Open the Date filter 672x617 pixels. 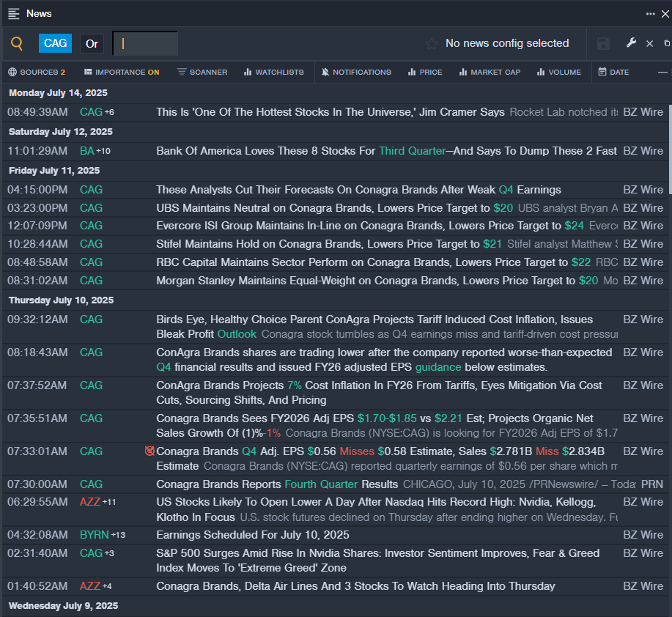pyautogui.click(x=613, y=72)
